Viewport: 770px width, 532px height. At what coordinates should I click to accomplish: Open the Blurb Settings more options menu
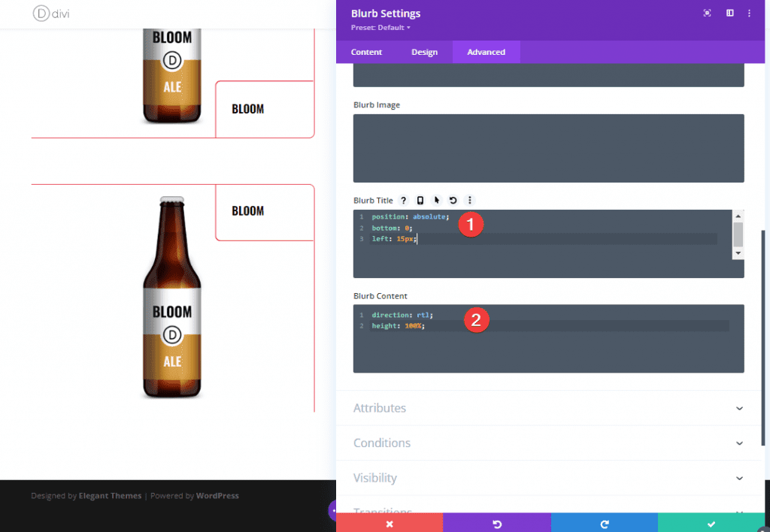pos(749,14)
